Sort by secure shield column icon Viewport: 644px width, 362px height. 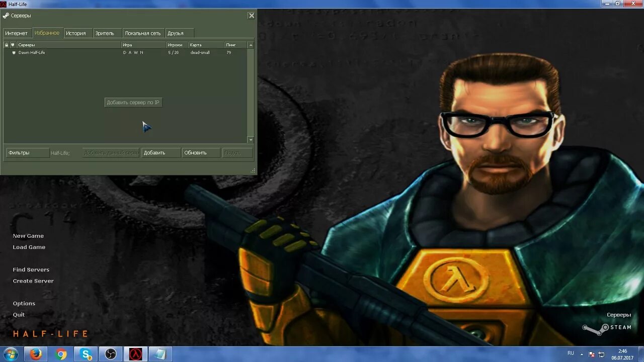13,45
